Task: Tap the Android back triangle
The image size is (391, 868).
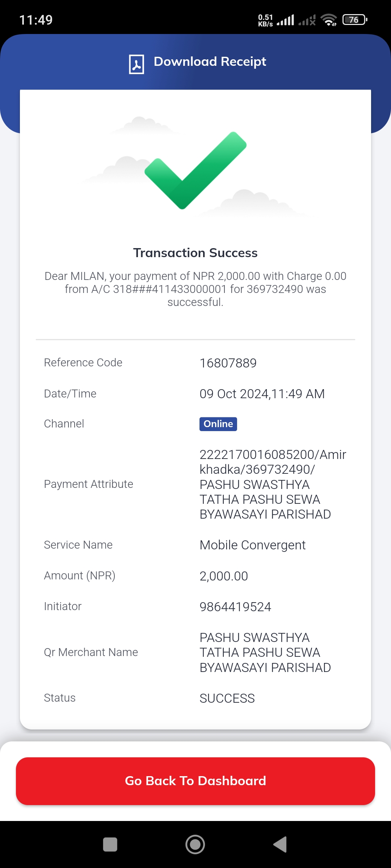Action: [280, 844]
